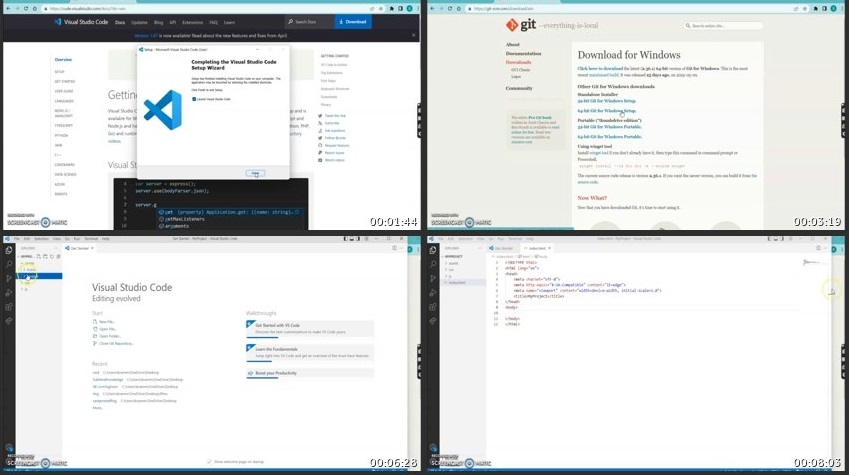Click Search Docs field on VS Code site

pyautogui.click(x=310, y=22)
